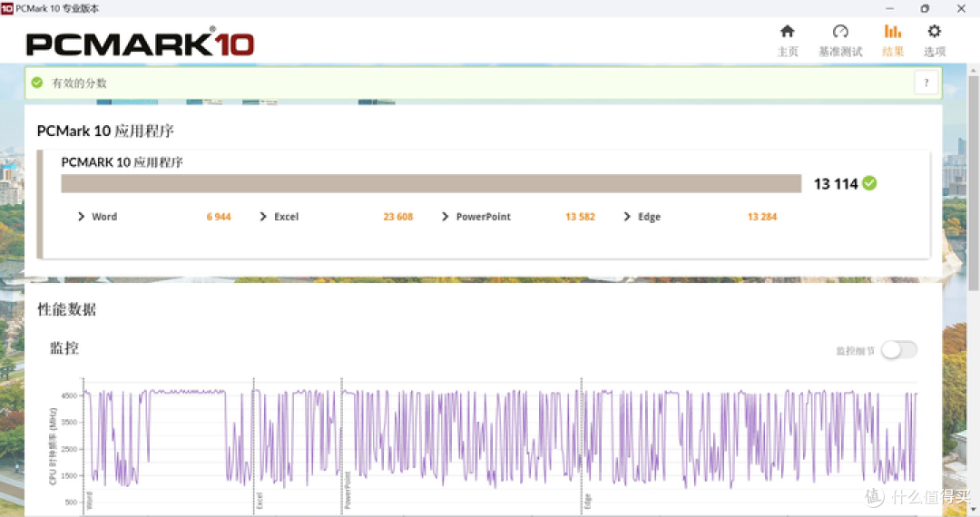Click the PCMark 10 overall score bar
Image resolution: width=980 pixels, height=517 pixels.
pyautogui.click(x=431, y=183)
